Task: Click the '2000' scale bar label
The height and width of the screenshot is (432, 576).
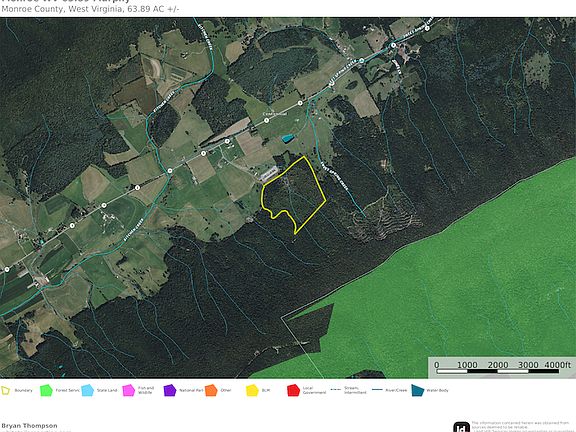Action: (498, 365)
